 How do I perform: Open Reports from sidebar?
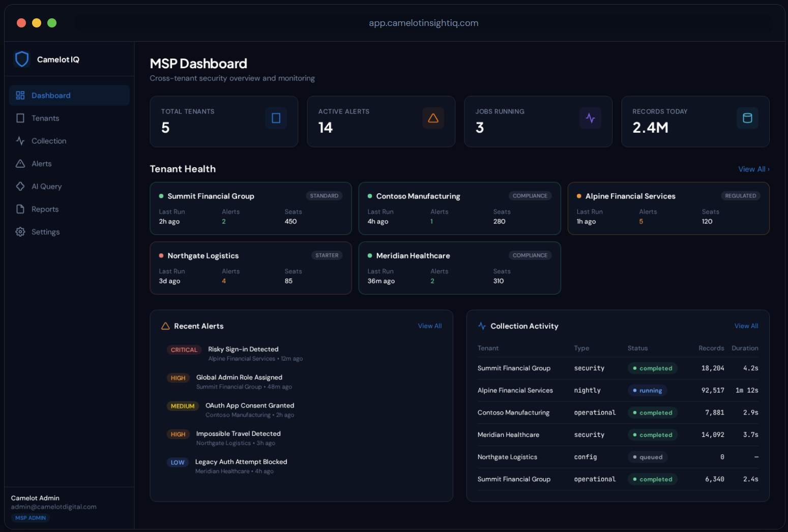click(69, 209)
